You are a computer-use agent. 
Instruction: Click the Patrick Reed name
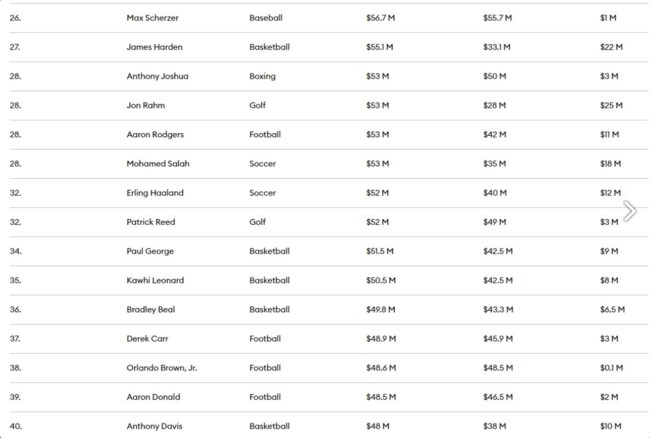[x=149, y=222]
